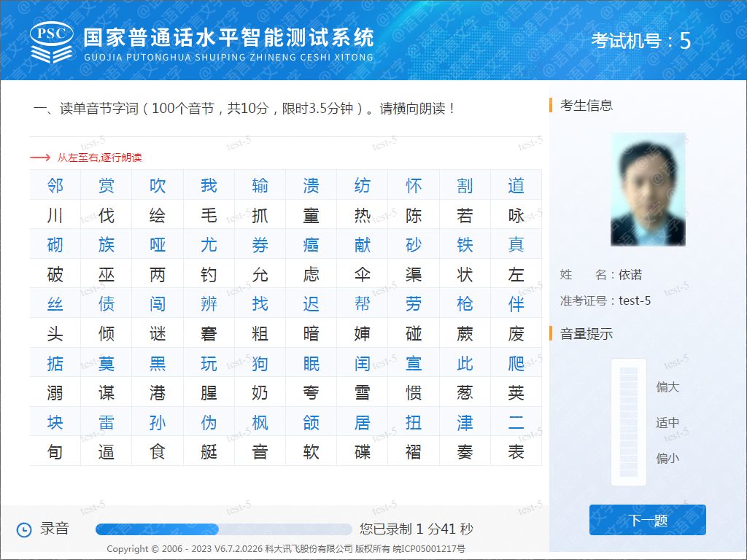The image size is (747, 560).
Task: Click the character 帮
Action: click(x=363, y=304)
